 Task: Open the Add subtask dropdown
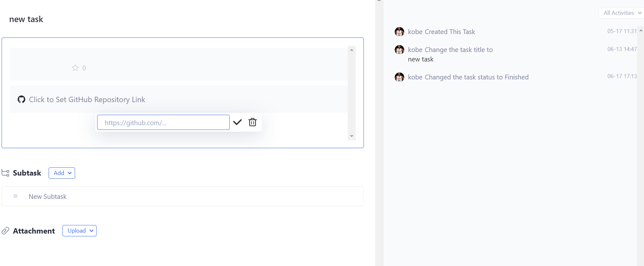point(62,173)
